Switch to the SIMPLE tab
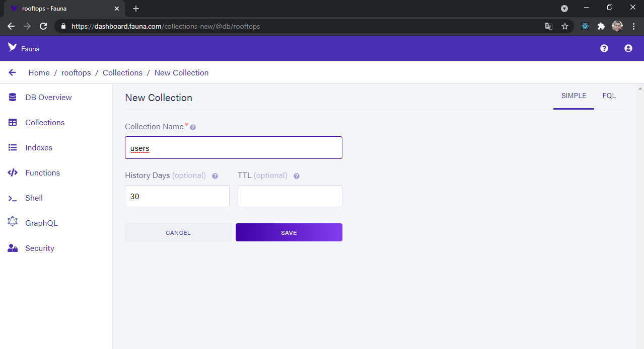This screenshot has height=349, width=644. coord(574,96)
